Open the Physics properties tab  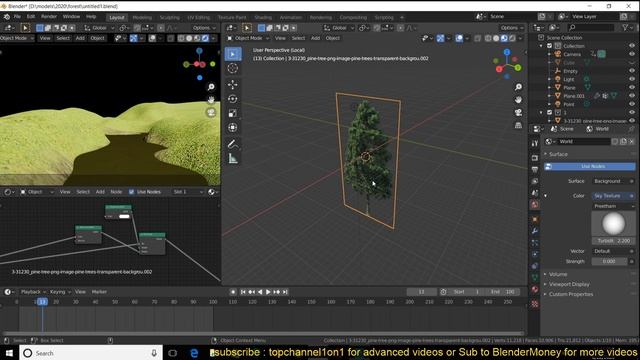(535, 254)
